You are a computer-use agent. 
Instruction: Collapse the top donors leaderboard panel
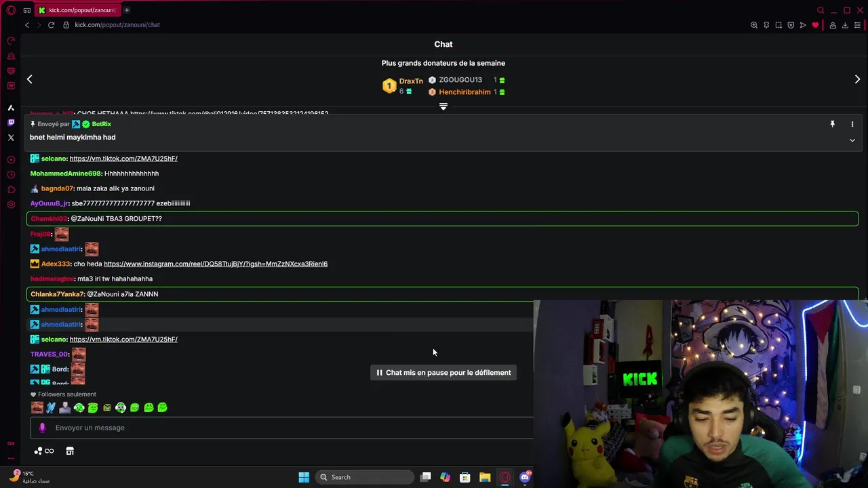(443, 106)
